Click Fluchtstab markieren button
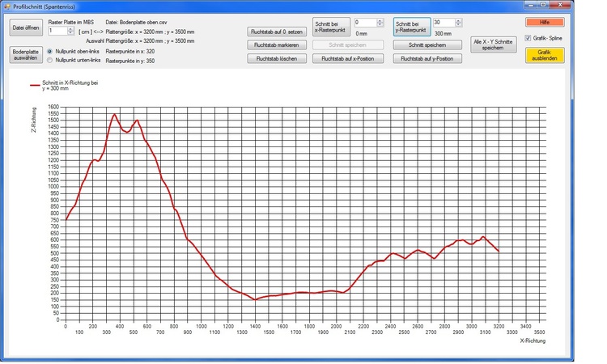Screen dimensions: 607x364 coord(277,44)
